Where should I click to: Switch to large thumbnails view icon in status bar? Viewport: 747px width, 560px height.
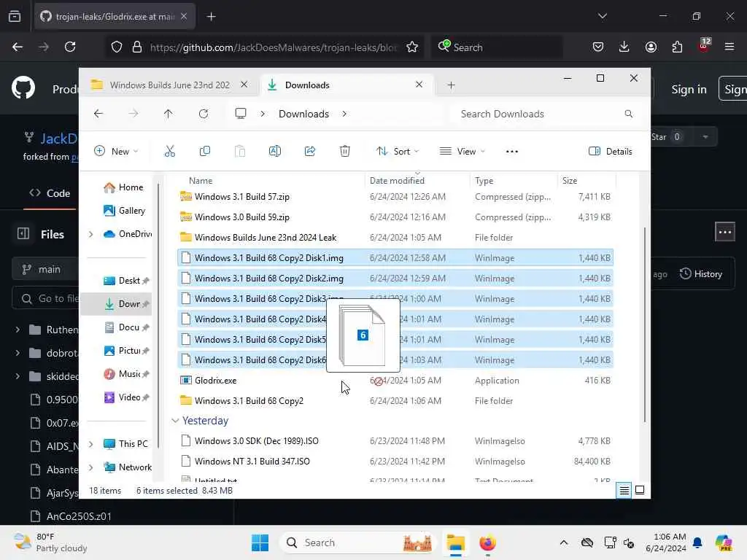tap(640, 490)
